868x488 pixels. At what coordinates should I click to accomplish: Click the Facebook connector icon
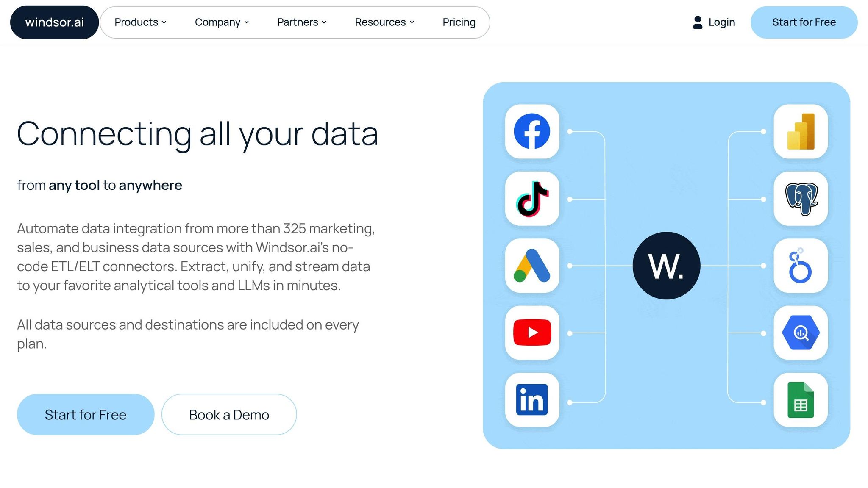pos(531,132)
